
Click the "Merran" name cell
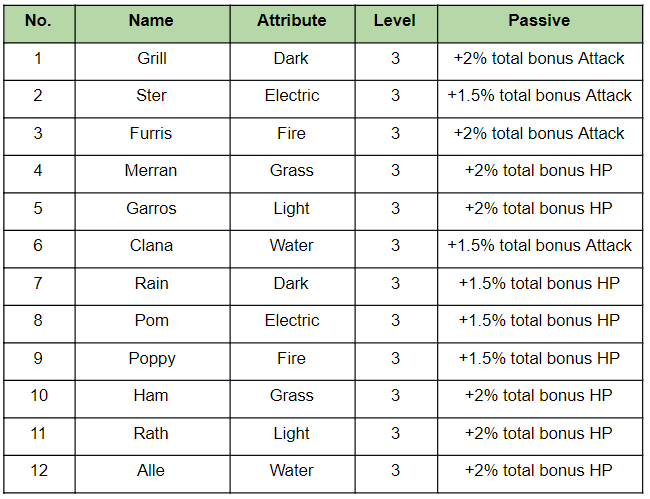click(x=151, y=171)
